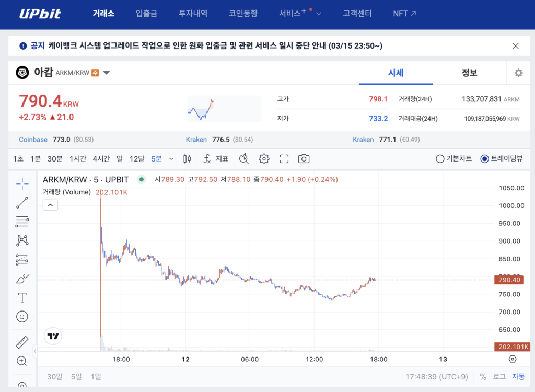Select the 4시간 interval

(x=101, y=159)
